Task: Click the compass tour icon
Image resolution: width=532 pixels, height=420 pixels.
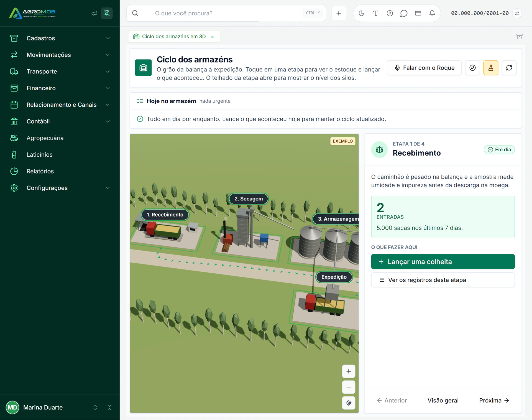Action: (x=473, y=68)
